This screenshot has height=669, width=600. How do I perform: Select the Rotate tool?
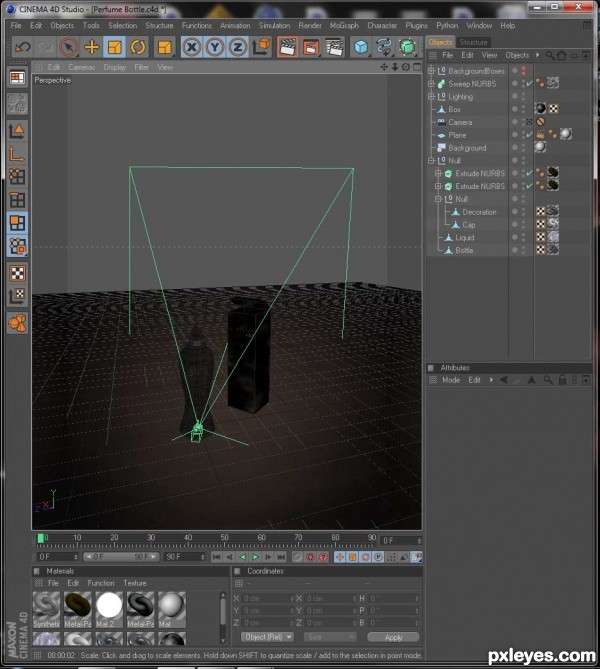[x=137, y=47]
